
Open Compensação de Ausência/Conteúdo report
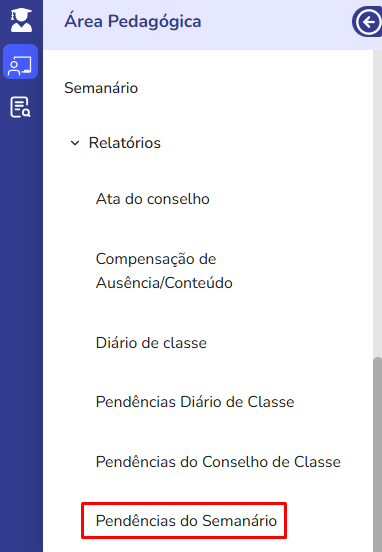[x=164, y=271]
